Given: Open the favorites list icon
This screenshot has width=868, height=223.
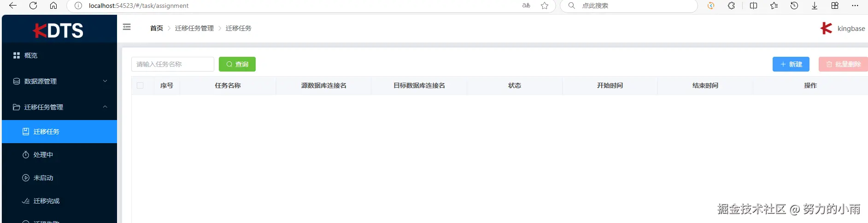Looking at the screenshot, I should point(774,6).
